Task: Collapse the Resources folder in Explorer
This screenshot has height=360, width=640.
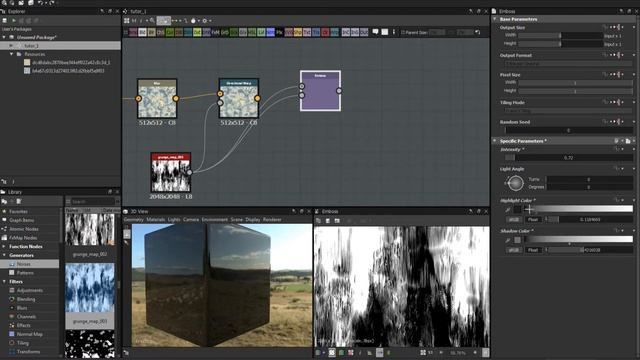Action: pyautogui.click(x=11, y=54)
